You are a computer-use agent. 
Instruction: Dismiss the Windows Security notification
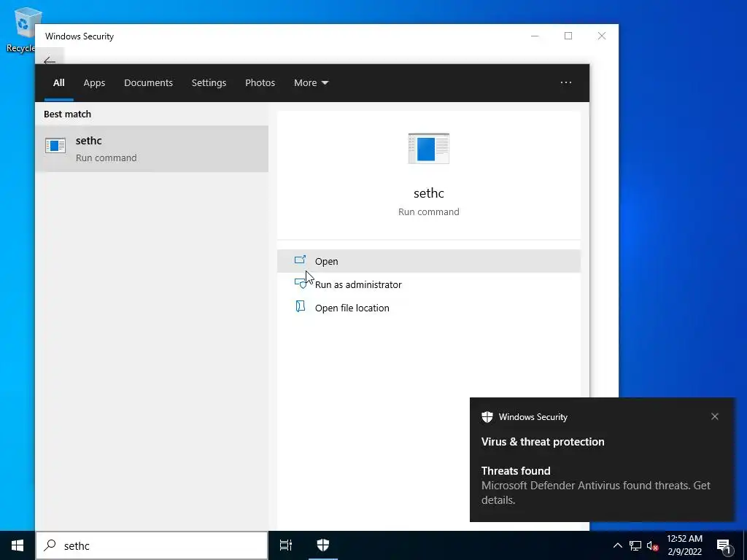coord(715,416)
